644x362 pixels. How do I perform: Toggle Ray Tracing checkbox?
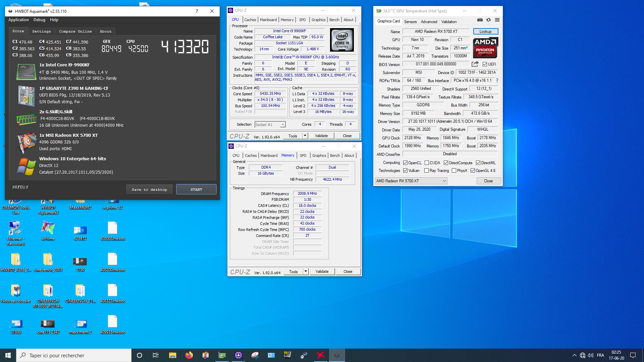click(x=426, y=171)
